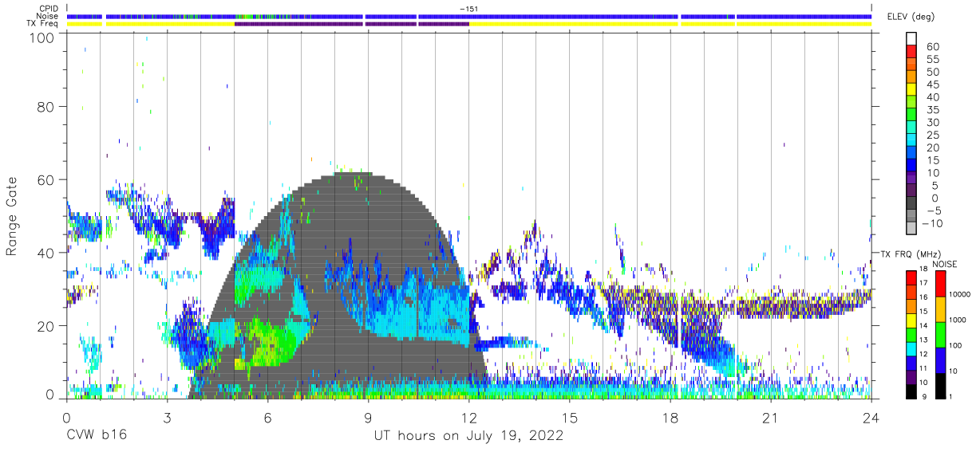Pick the orange swatch in NOISE legend
Screen dimensions: 980x452
(939, 309)
